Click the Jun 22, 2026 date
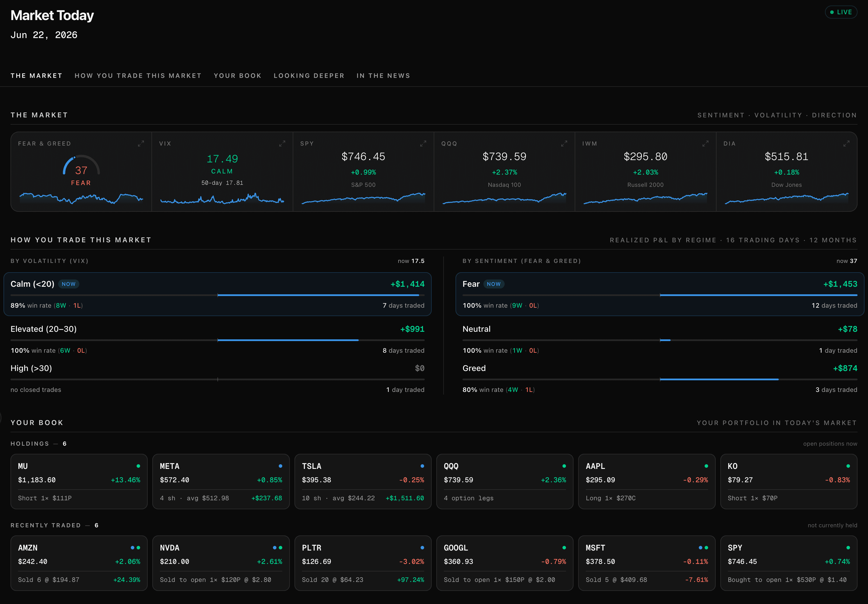The height and width of the screenshot is (604, 868). [x=44, y=35]
